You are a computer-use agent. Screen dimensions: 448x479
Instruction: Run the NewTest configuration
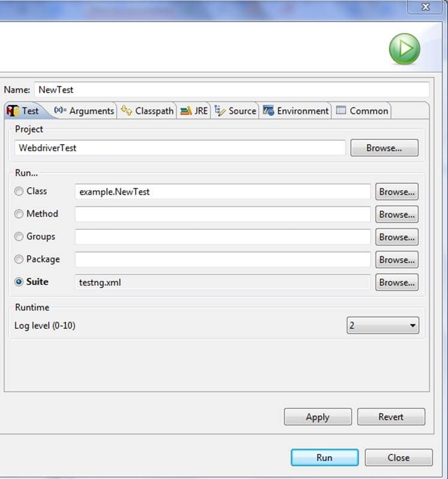click(324, 457)
